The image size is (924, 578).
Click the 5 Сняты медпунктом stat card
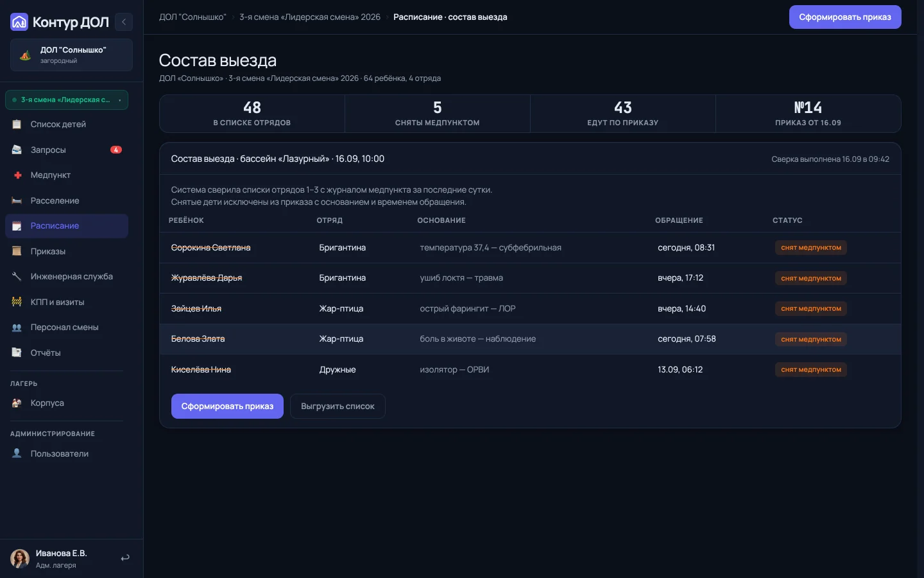(x=438, y=114)
